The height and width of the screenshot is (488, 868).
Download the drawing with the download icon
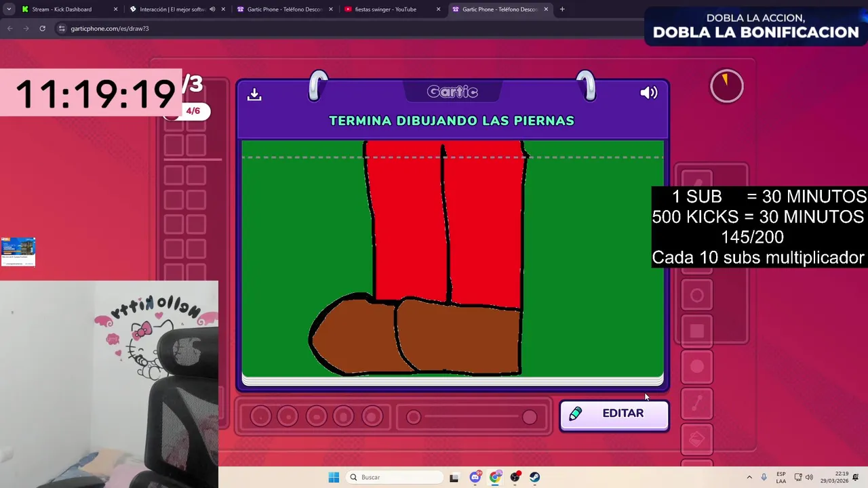pyautogui.click(x=254, y=94)
